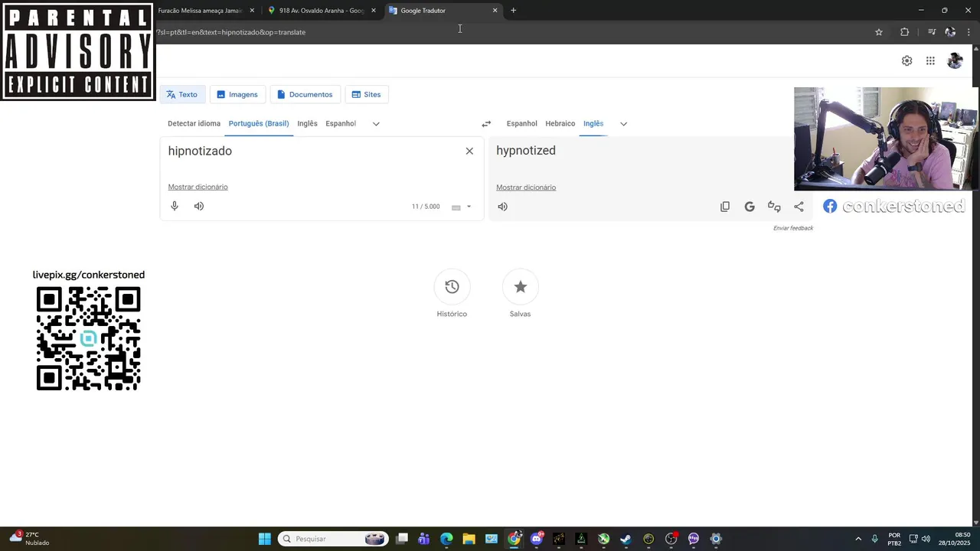This screenshot has width=980, height=551.
Task: Open File Explorer from the taskbar
Action: (469, 539)
